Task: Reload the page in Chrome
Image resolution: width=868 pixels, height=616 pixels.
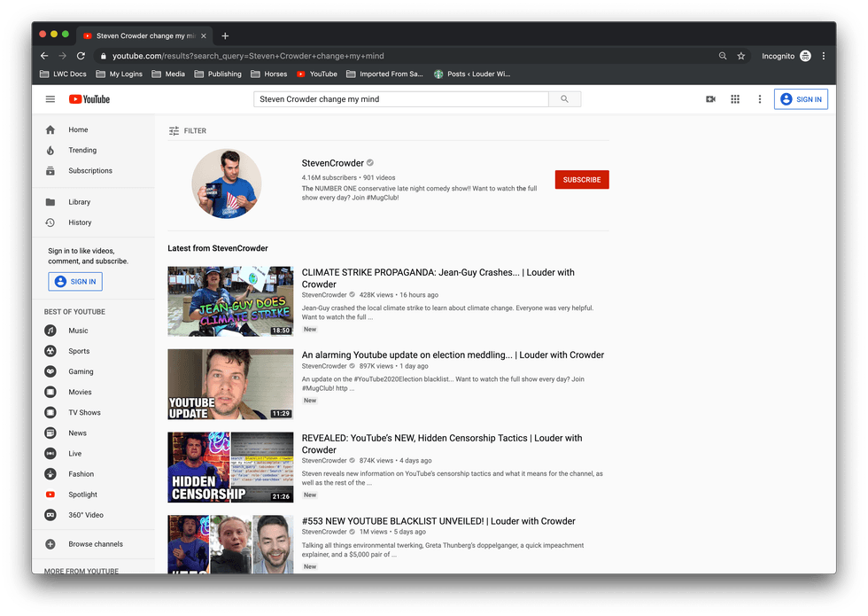Action: click(81, 56)
